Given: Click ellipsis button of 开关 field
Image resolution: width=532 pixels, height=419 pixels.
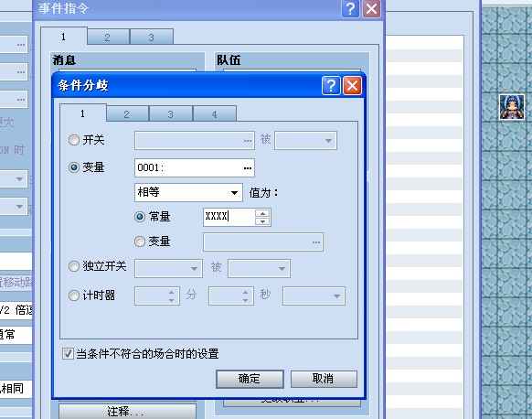Looking at the screenshot, I should [248, 141].
